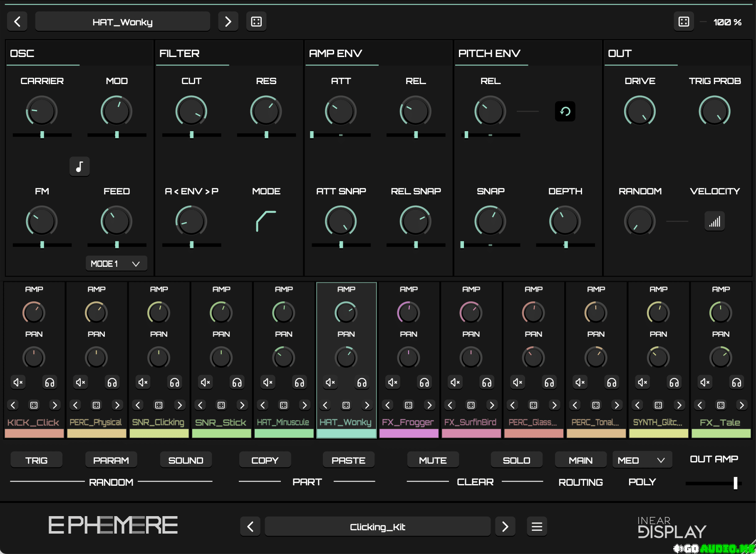The width and height of the screenshot is (756, 554).
Task: Solo the KICK_Click part with headphones
Action: point(50,382)
